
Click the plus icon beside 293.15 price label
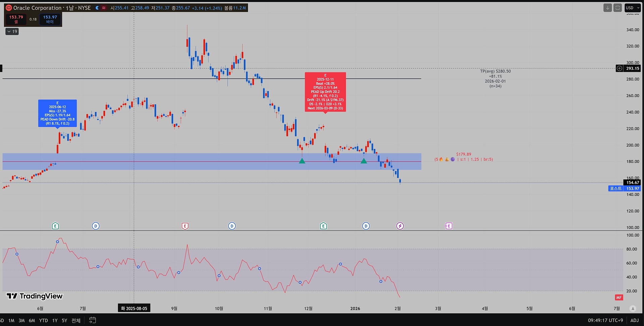pos(620,68)
